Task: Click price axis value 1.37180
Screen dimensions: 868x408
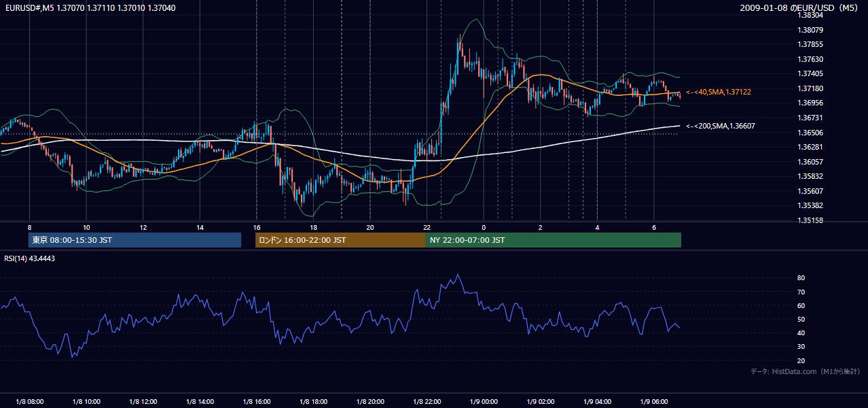Action: (810, 89)
